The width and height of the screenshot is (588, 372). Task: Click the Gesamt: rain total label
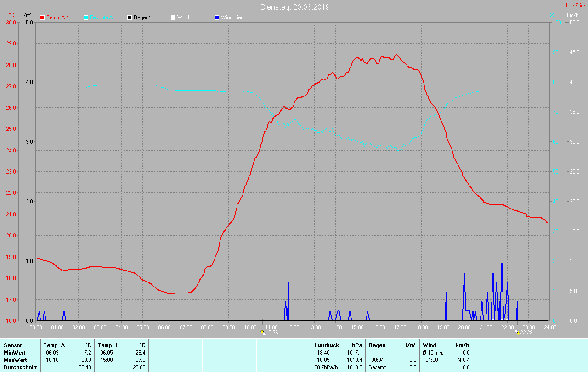coord(377,367)
